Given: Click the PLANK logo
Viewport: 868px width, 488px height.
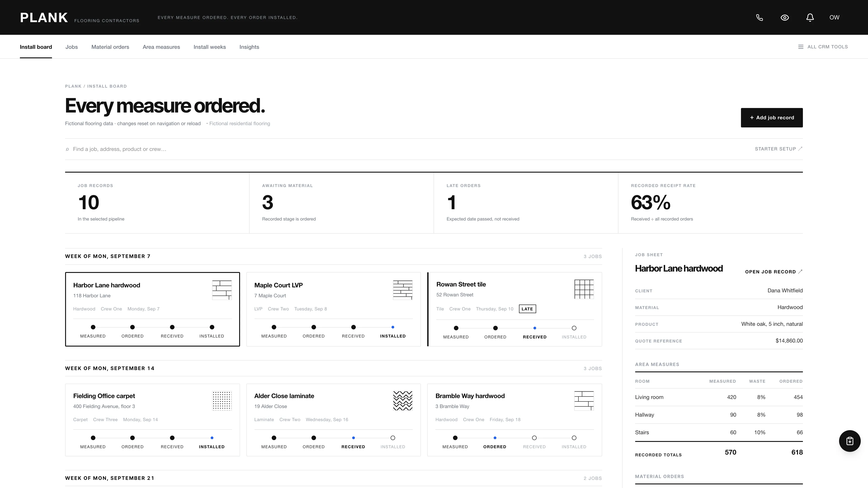Looking at the screenshot, I should (x=44, y=18).
